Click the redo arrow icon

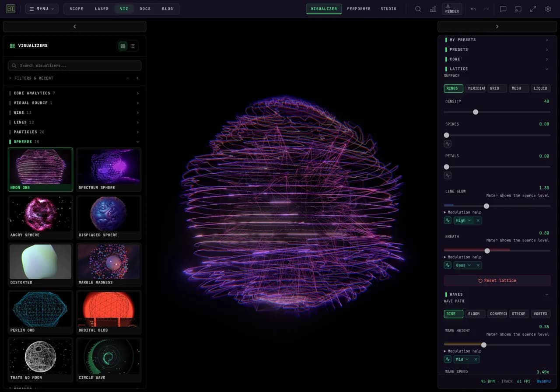click(x=486, y=9)
